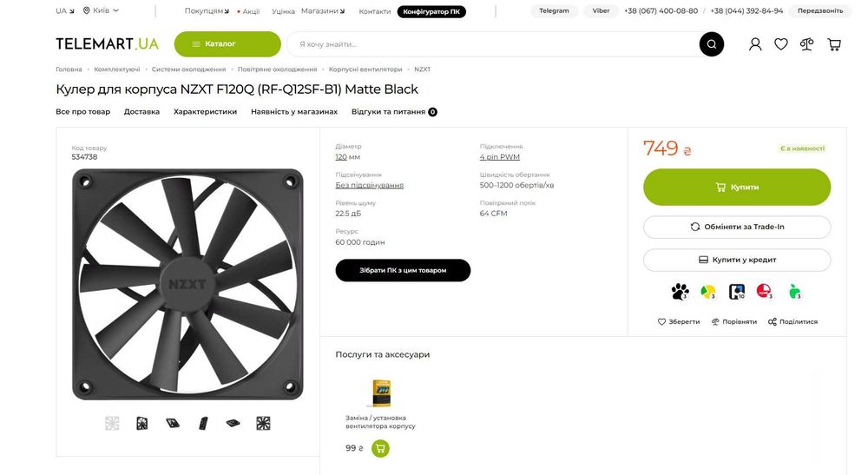Click the search magnifier icon
This screenshot has height=475, width=868.
coord(712,44)
